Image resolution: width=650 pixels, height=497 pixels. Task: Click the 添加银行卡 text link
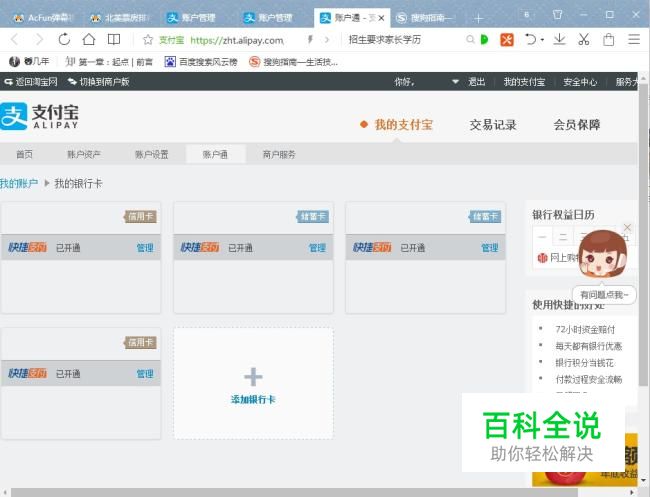tap(253, 400)
